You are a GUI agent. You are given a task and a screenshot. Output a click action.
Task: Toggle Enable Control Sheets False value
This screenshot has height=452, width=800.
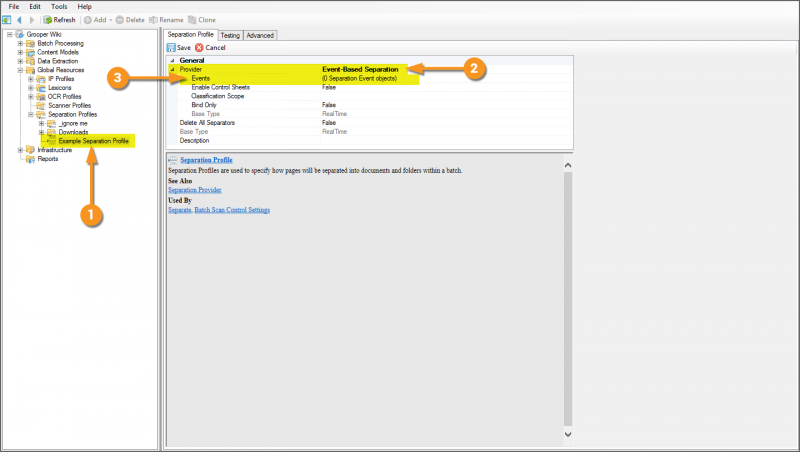pyautogui.click(x=329, y=87)
